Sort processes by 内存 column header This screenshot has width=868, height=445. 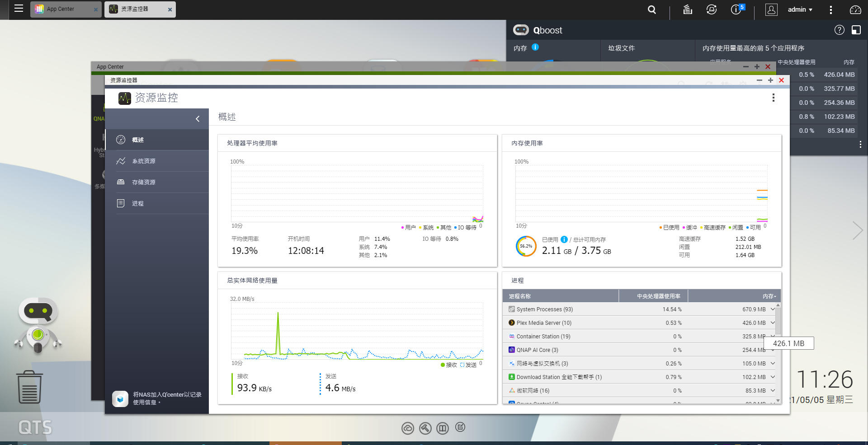[x=768, y=296]
